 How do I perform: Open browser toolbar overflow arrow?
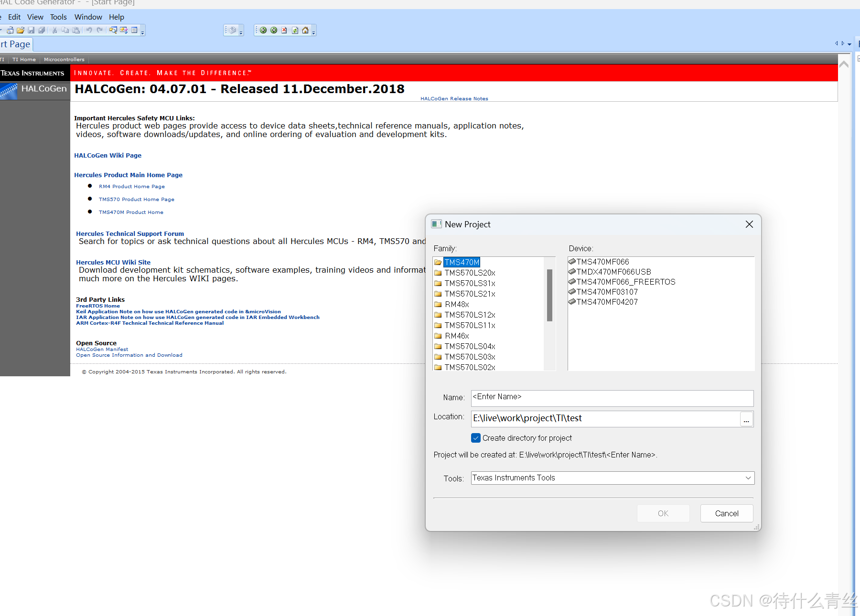313,32
